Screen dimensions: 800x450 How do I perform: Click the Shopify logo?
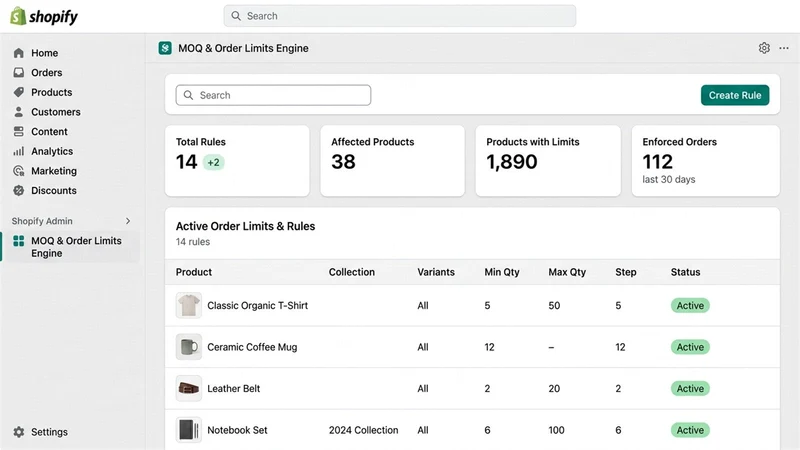click(x=44, y=16)
